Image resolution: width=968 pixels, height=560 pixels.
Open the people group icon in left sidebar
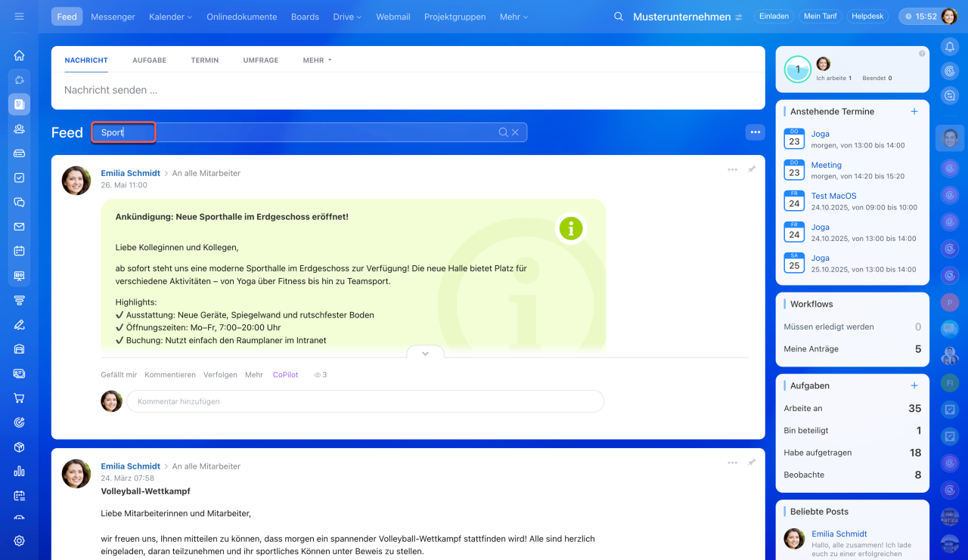19,128
